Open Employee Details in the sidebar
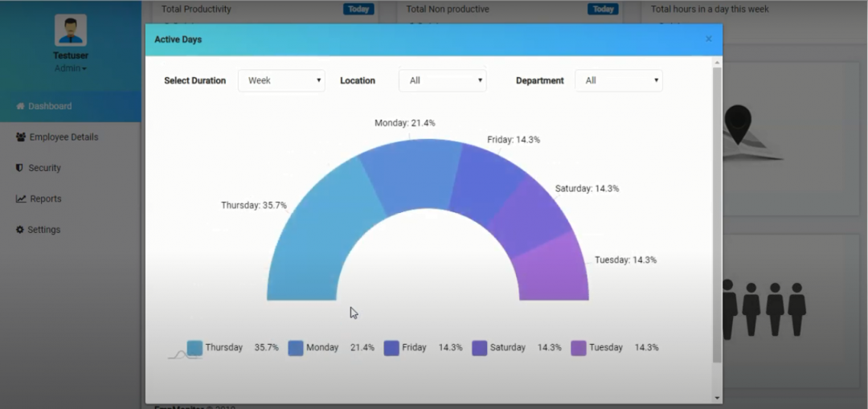The height and width of the screenshot is (409, 868). click(63, 137)
